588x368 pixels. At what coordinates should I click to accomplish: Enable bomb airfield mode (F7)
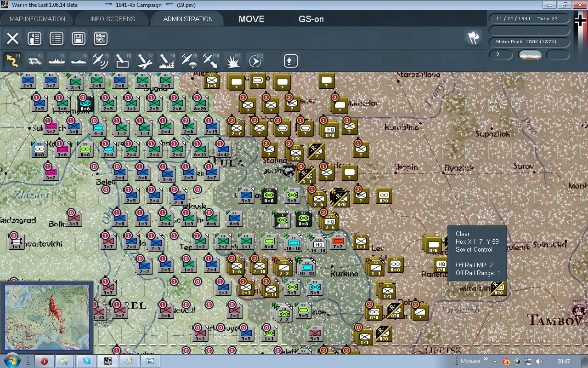pyautogui.click(x=145, y=61)
